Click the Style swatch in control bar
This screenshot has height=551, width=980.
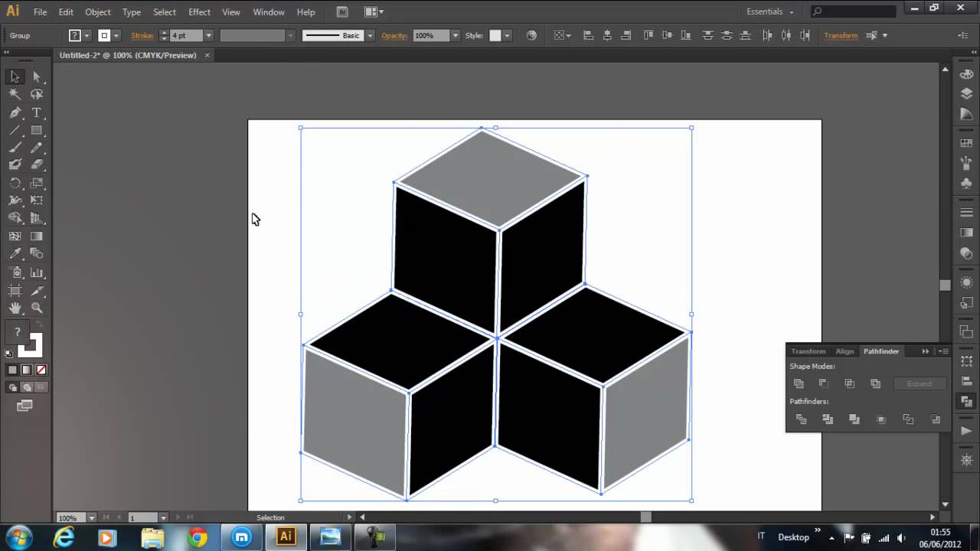[x=495, y=35]
